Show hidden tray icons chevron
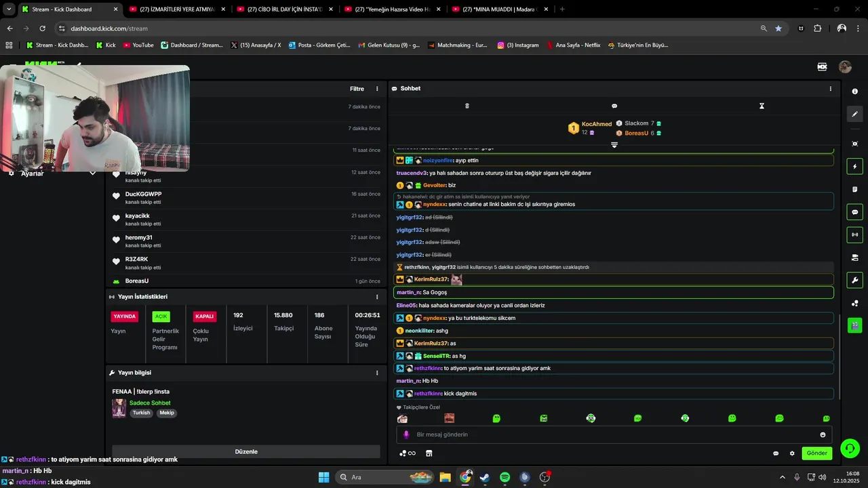The height and width of the screenshot is (488, 868). 782,477
